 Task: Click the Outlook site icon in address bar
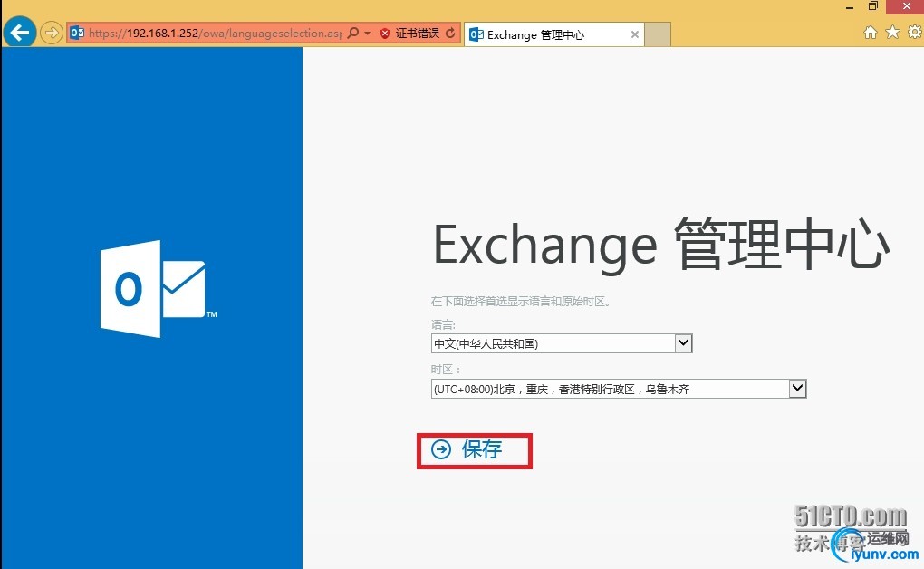click(77, 33)
